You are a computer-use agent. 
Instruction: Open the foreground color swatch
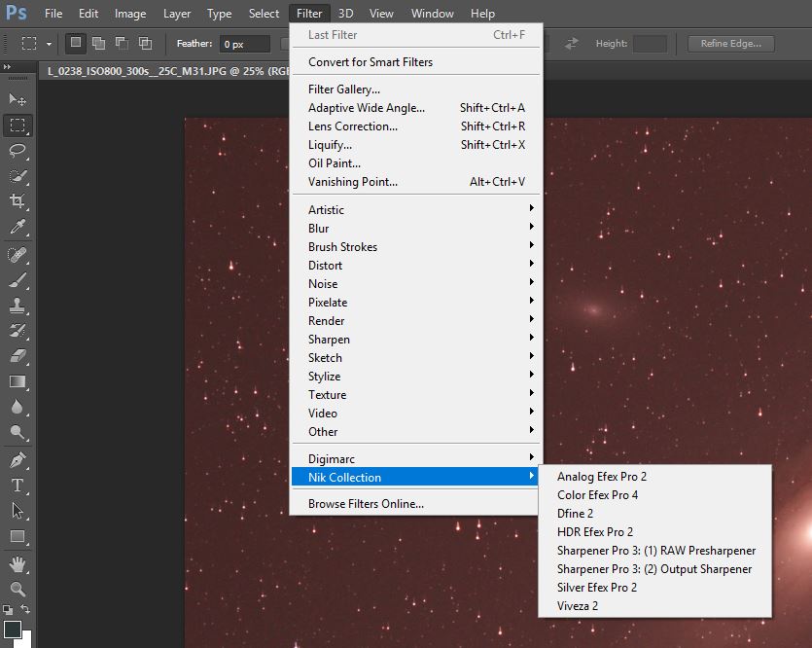pyautogui.click(x=12, y=629)
